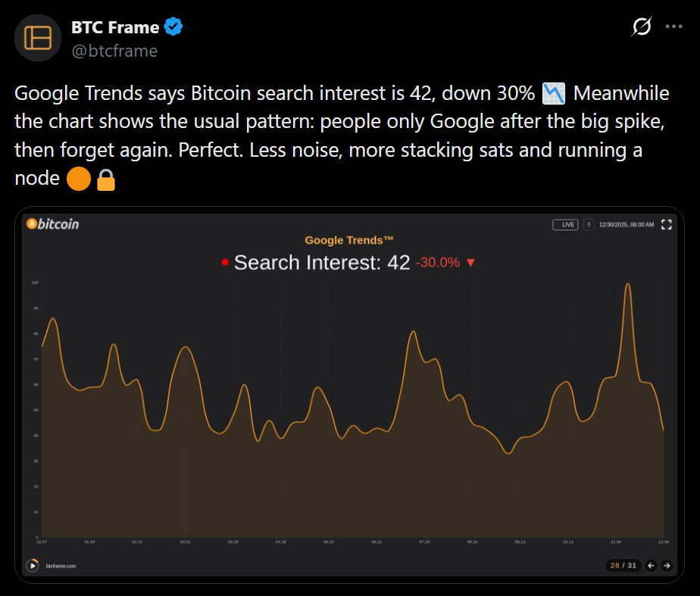The width and height of the screenshot is (700, 596).
Task: Toggle the microphone icon button
Action: pyautogui.click(x=589, y=225)
